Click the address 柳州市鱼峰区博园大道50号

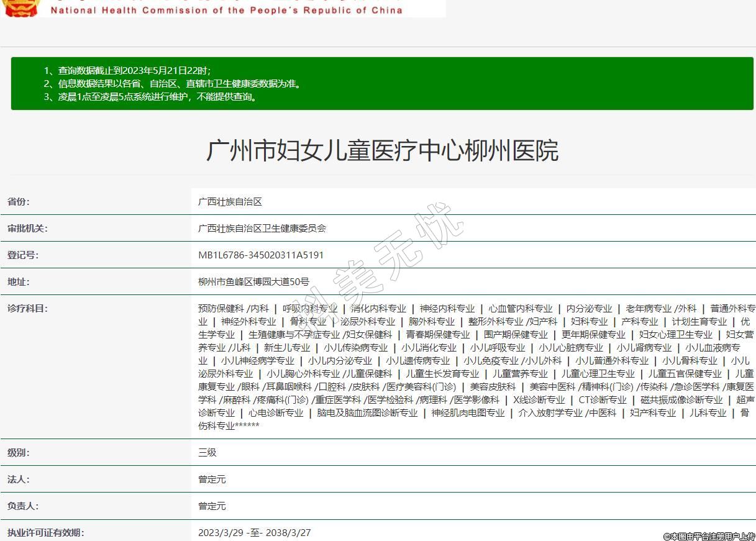253,282
